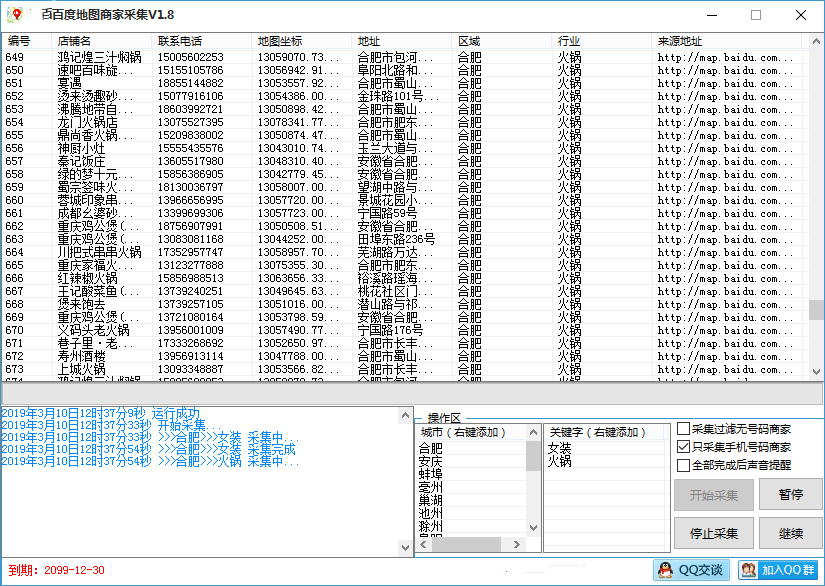Click log line 运行成功

(100, 413)
